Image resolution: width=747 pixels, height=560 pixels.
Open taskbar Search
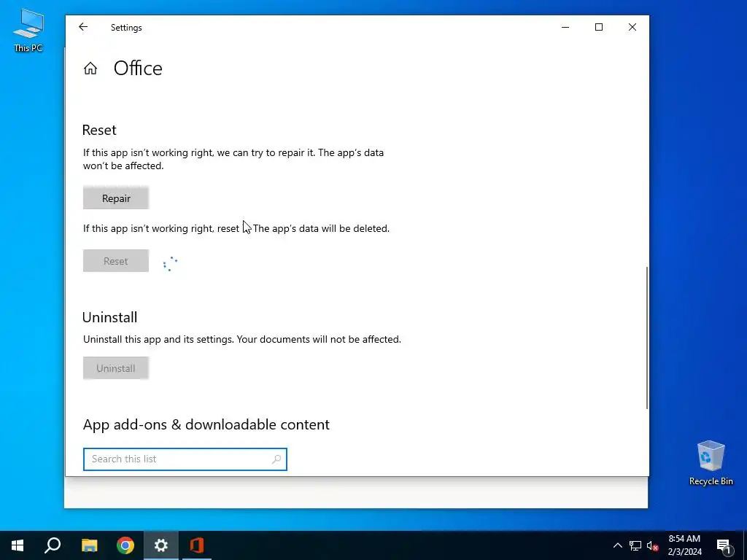[53, 545]
